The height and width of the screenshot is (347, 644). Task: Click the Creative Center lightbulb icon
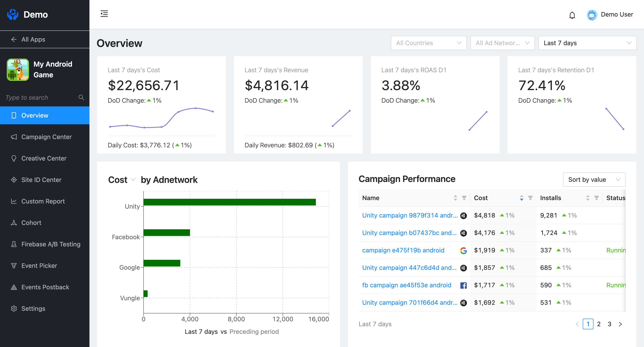click(14, 158)
